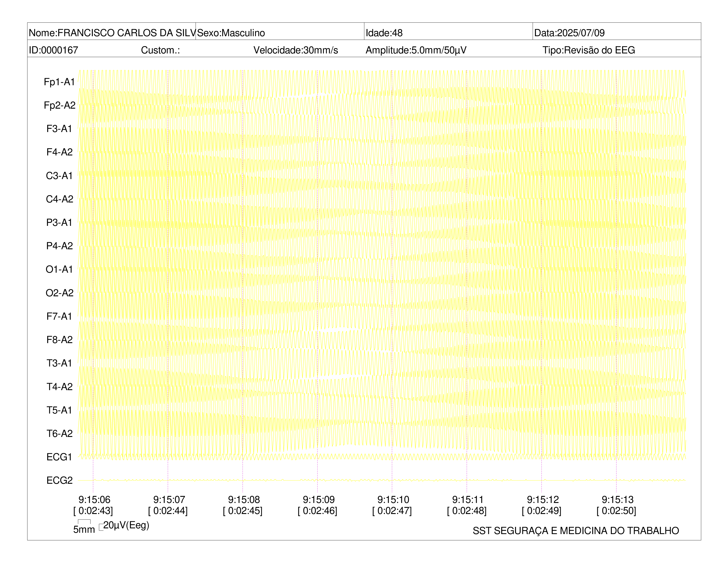The width and height of the screenshot is (728, 563).
Task: Click the 9:15:10 time marker
Action: [393, 500]
